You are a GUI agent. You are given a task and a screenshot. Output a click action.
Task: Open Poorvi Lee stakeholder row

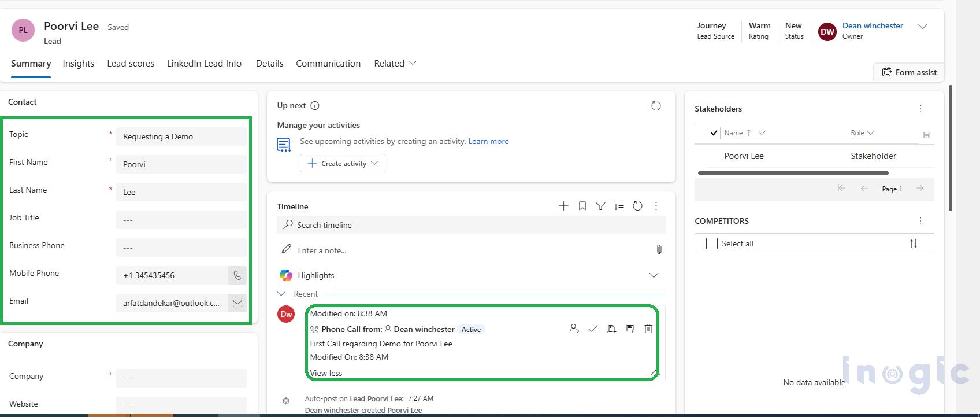[x=744, y=156]
